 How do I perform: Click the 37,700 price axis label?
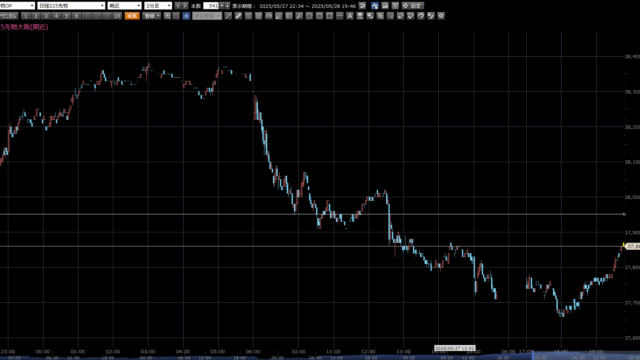(632, 303)
